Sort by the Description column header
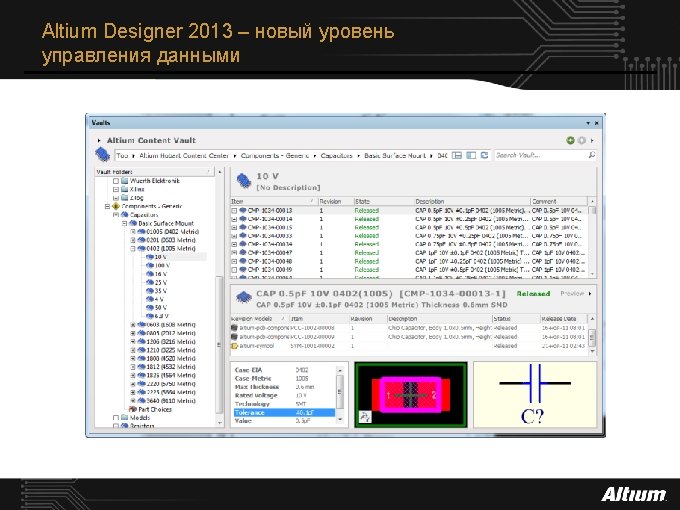Screen dimensions: 680x510 point(472,202)
